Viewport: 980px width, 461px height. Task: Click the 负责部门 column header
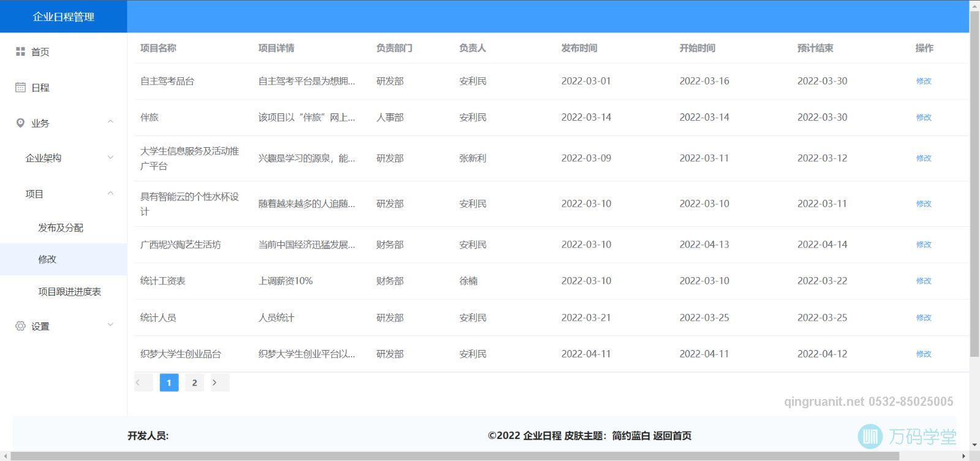[394, 48]
